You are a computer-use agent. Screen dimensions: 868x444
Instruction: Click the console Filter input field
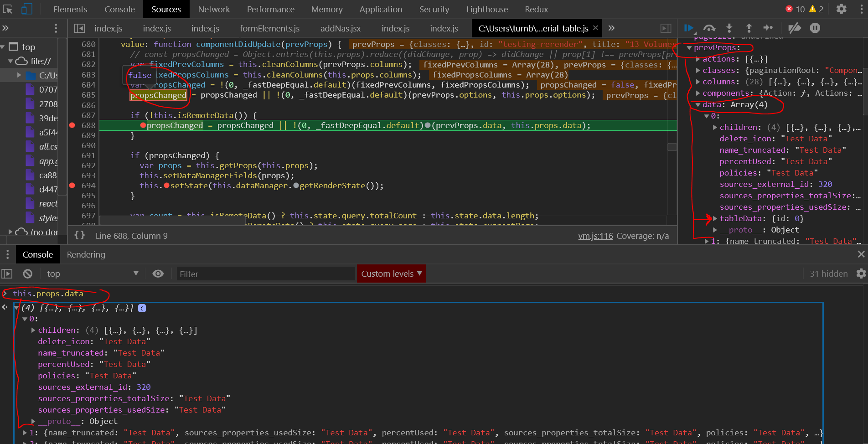pyautogui.click(x=264, y=274)
